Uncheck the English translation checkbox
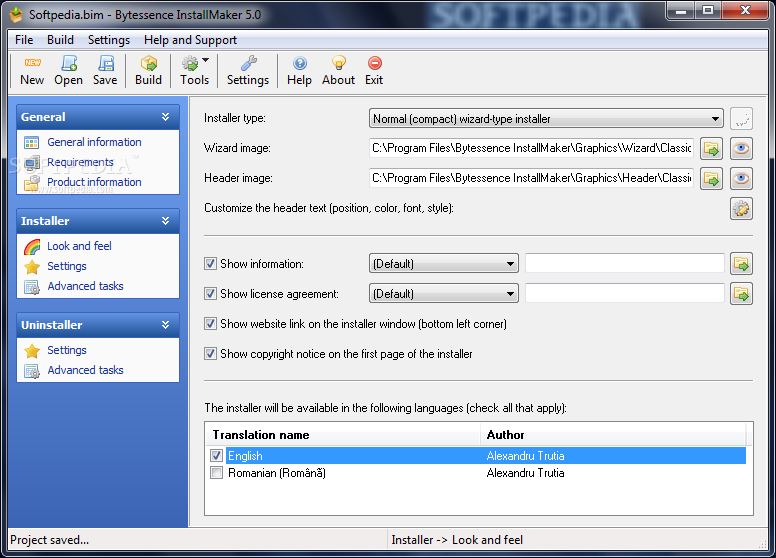776x558 pixels. (x=216, y=456)
